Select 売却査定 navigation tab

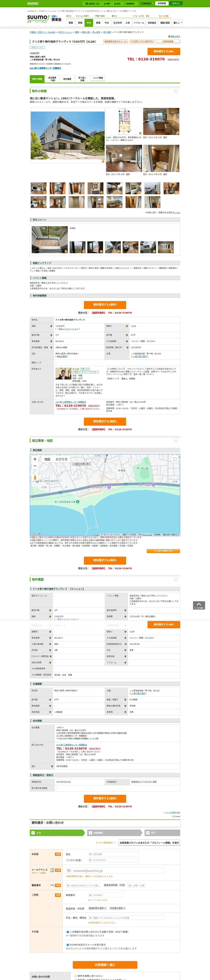(x=152, y=23)
